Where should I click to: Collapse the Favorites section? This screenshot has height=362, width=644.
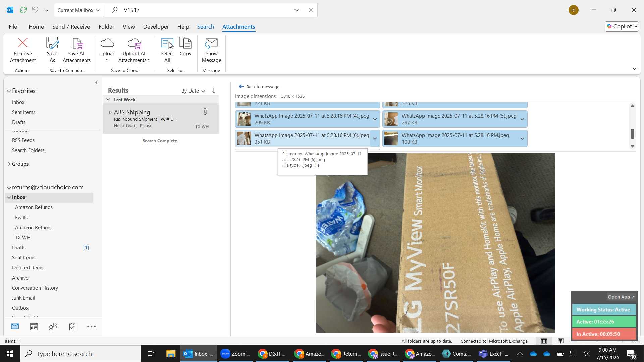9,91
